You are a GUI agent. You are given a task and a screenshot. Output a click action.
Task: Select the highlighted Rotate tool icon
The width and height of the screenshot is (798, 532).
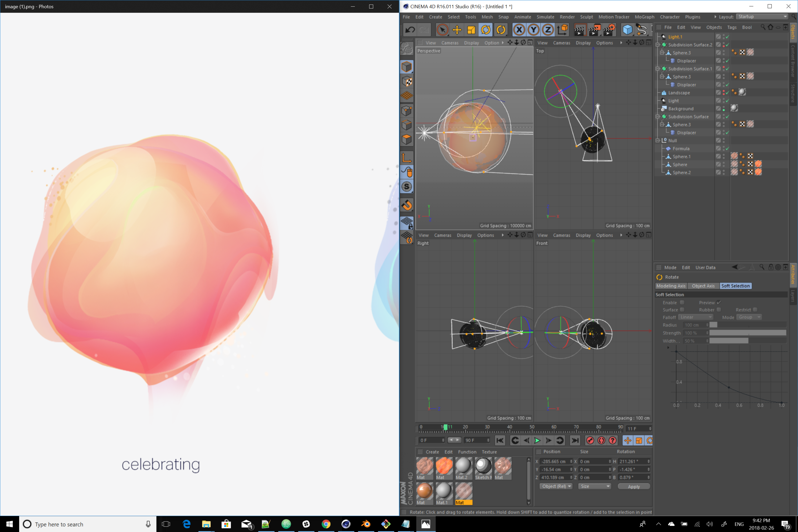point(486,30)
